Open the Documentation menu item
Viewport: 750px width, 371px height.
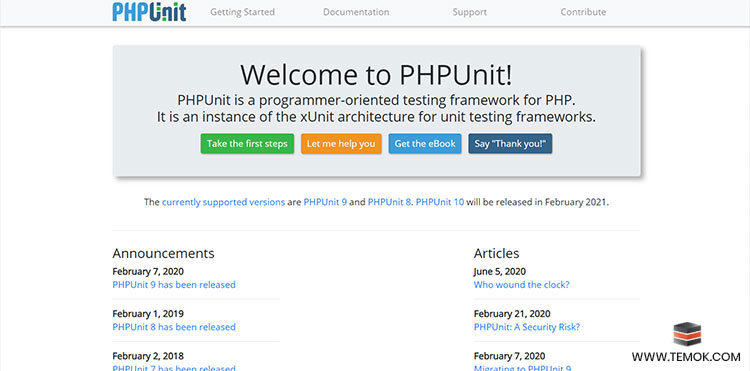(356, 12)
